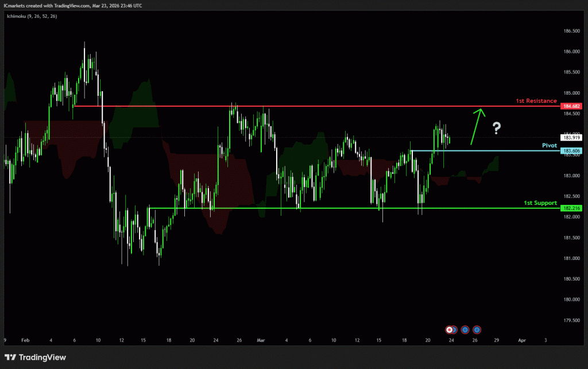Click the 'Feb' label on time axis

tap(25, 340)
